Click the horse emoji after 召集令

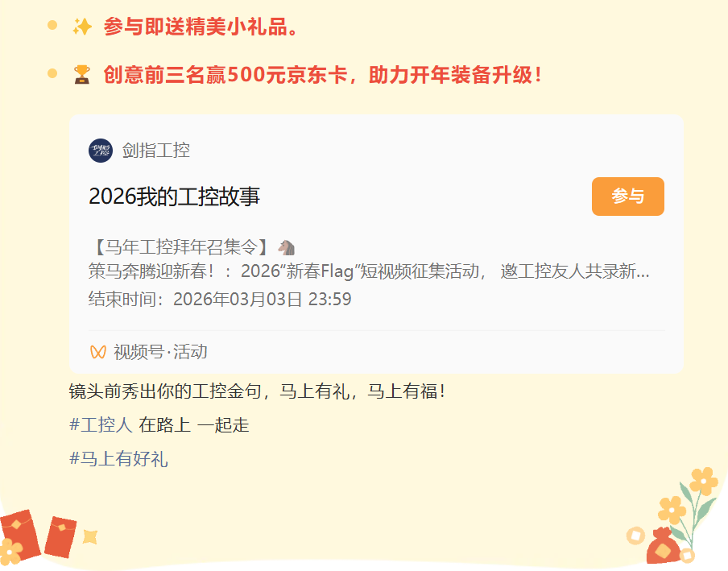[x=287, y=247]
